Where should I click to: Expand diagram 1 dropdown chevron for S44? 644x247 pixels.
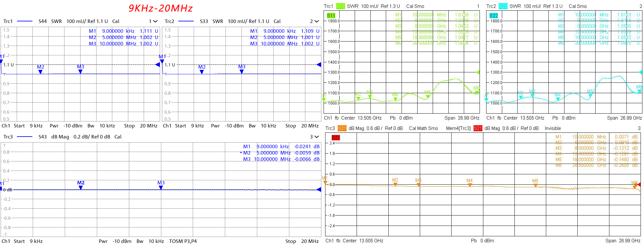point(155,21)
